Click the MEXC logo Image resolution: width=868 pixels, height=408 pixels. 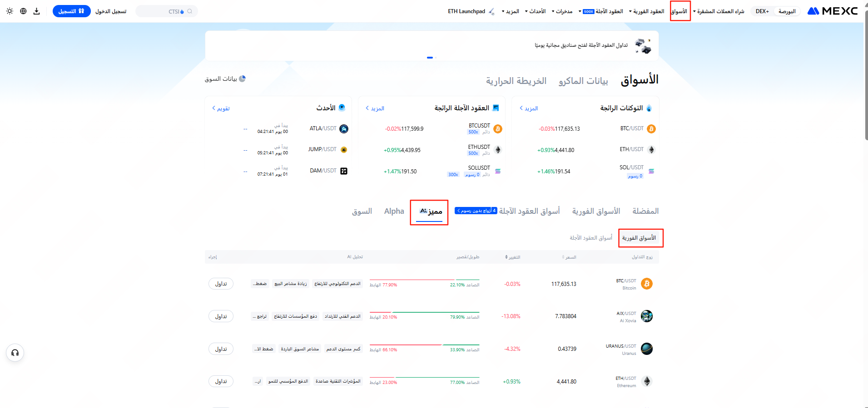pyautogui.click(x=833, y=11)
